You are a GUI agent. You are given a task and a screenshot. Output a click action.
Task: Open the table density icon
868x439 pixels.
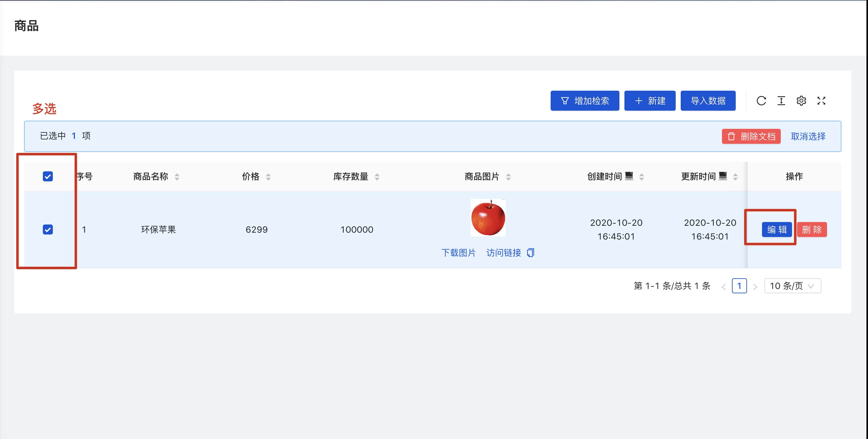781,101
